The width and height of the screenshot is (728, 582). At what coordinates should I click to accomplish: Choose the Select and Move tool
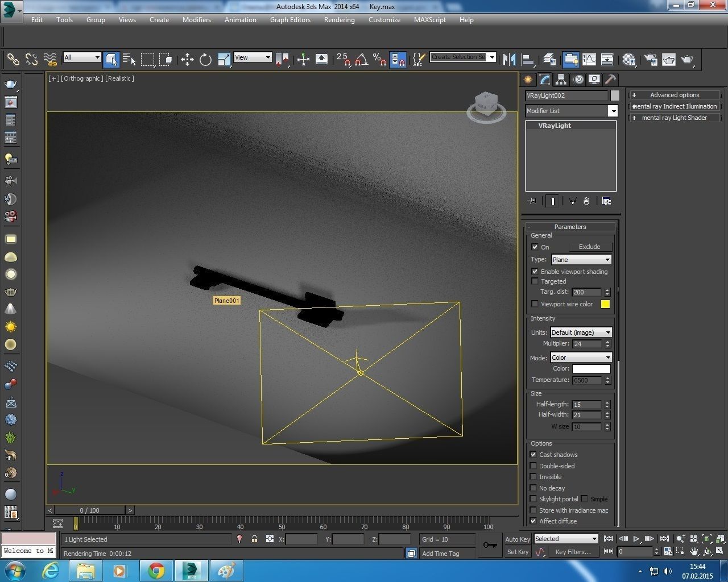(187, 59)
